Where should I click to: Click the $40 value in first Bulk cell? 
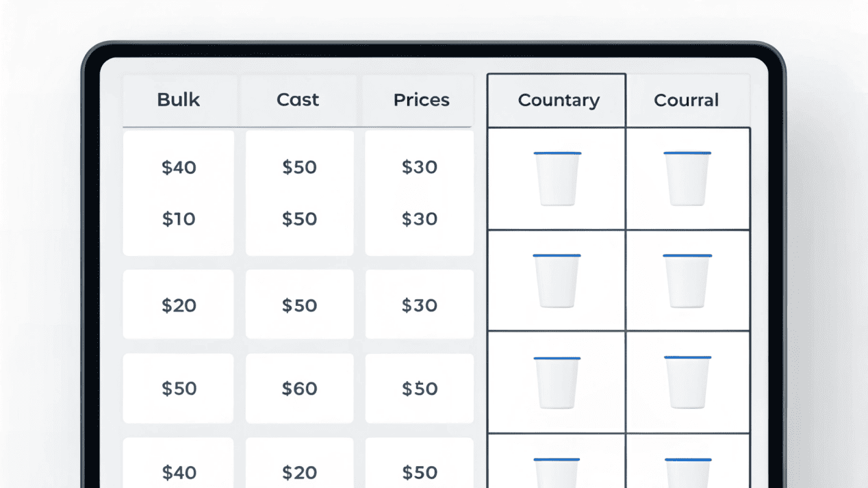coord(179,167)
